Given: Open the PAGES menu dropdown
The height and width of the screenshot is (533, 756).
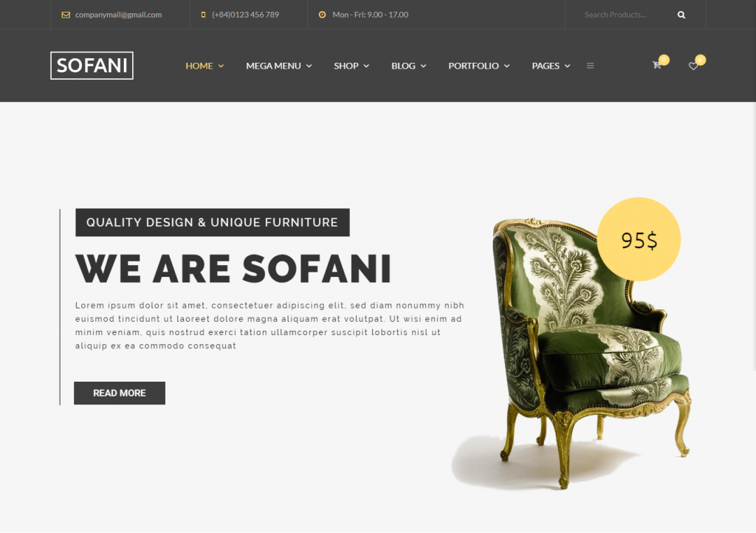Looking at the screenshot, I should (551, 66).
